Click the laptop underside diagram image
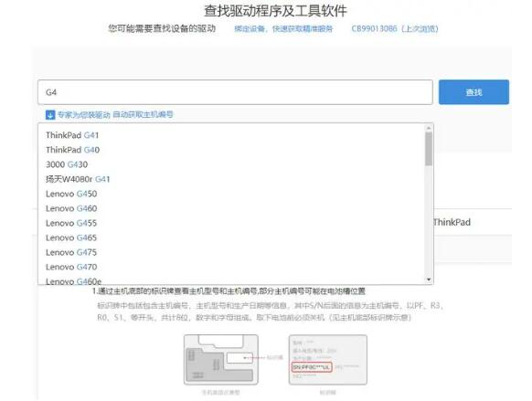Viewport: 532px width, 401px height. pos(221,360)
